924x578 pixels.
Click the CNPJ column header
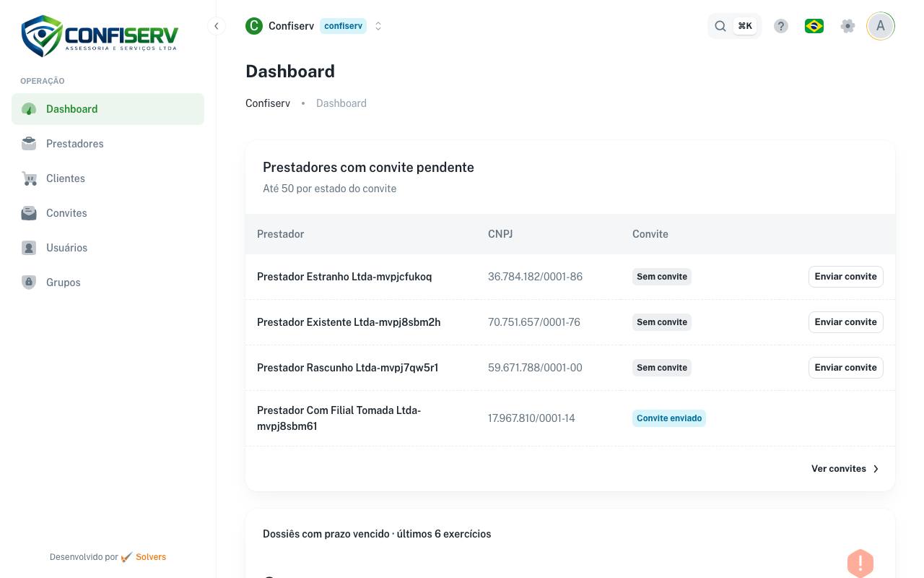[x=500, y=234]
